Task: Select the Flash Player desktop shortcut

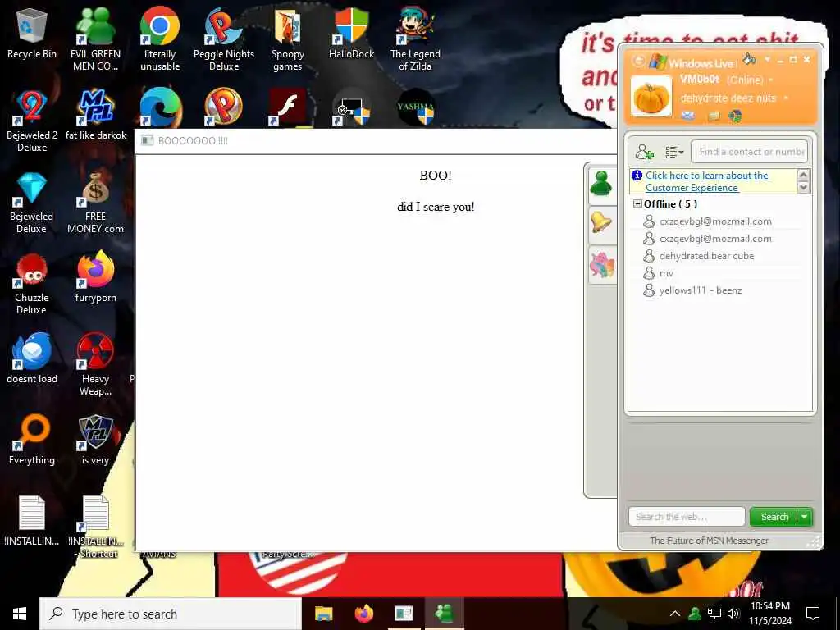Action: [288, 107]
